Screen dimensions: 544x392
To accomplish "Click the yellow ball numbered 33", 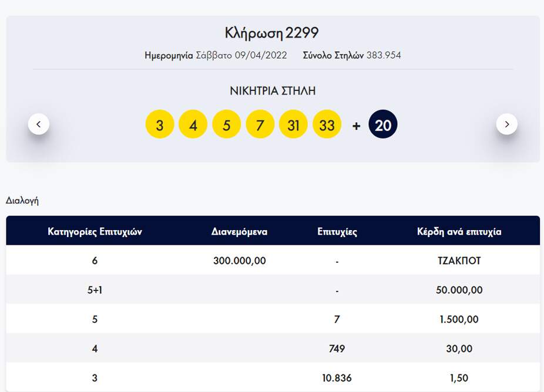I will click(x=327, y=125).
